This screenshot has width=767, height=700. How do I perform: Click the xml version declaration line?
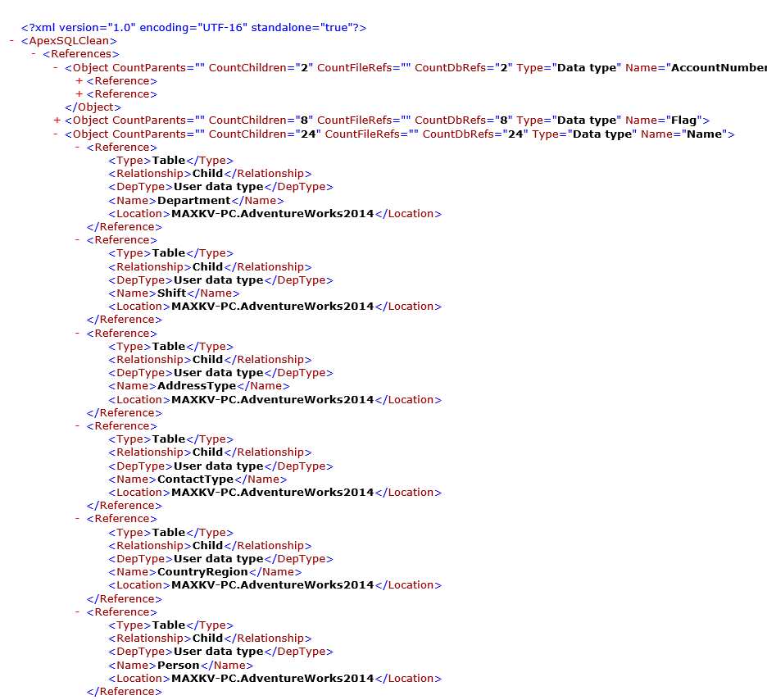[193, 28]
